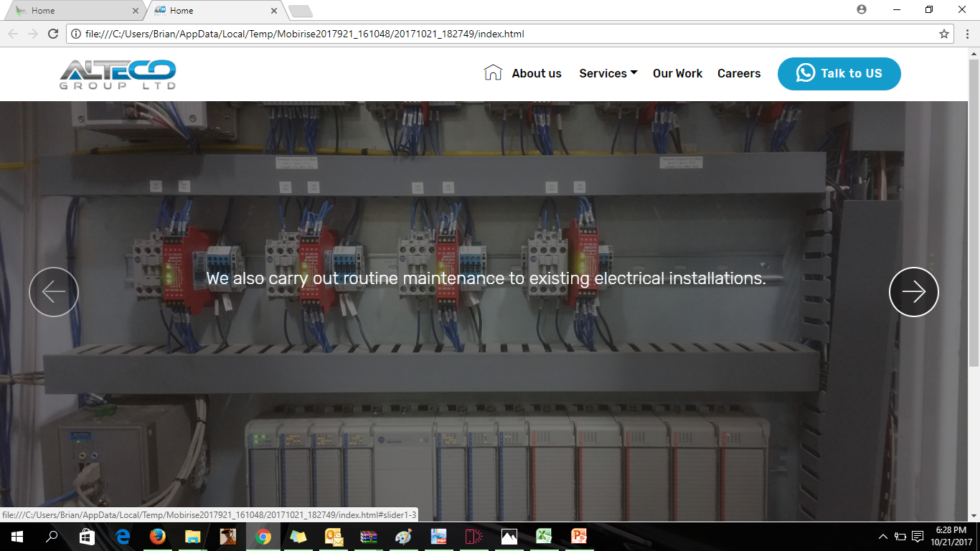Select the second Home tab with Alteco favicon
Screen dimensions: 980x551
[x=215, y=11]
